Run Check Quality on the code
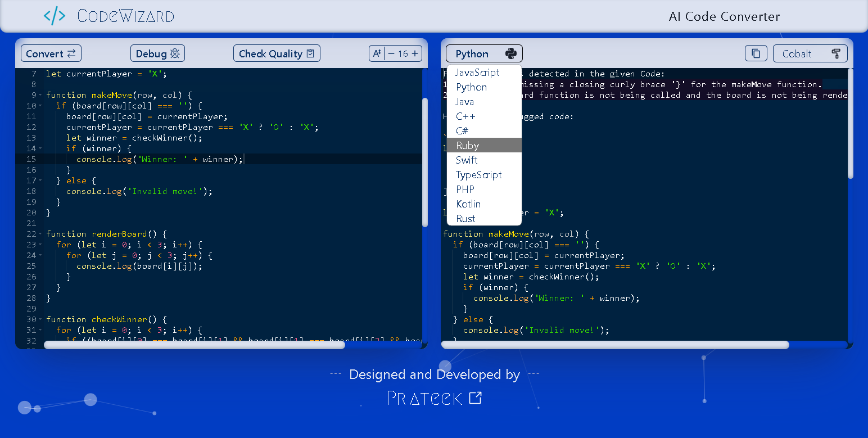Image resolution: width=868 pixels, height=438 pixels. pyautogui.click(x=277, y=53)
